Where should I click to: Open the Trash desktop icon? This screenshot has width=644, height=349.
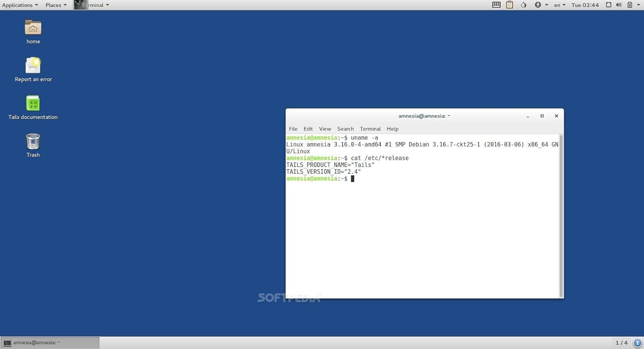tap(33, 142)
